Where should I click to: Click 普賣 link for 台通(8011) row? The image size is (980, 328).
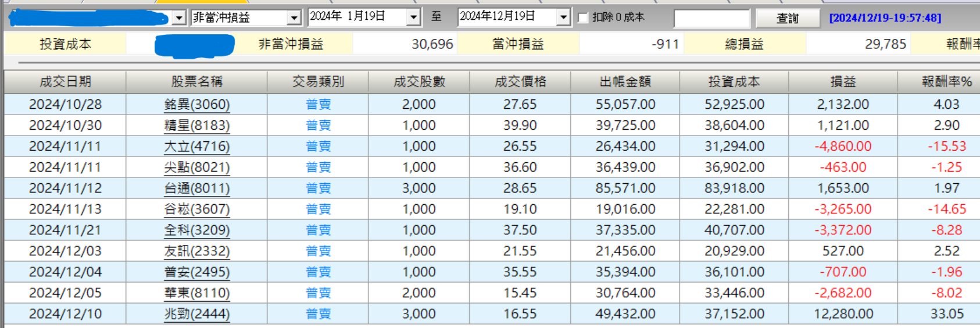point(318,188)
